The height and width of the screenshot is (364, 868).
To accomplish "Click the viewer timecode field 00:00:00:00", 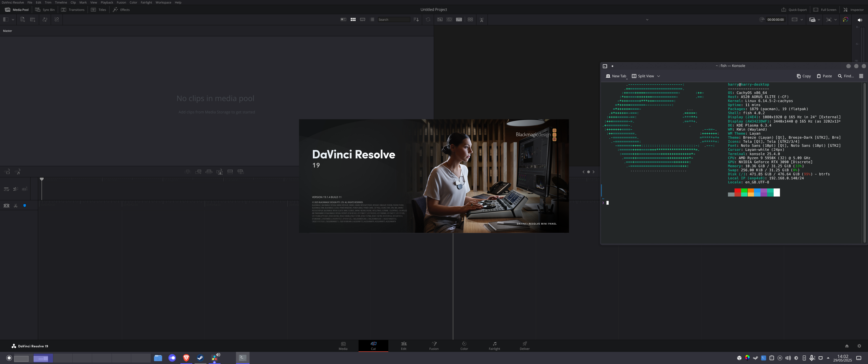I will [775, 19].
